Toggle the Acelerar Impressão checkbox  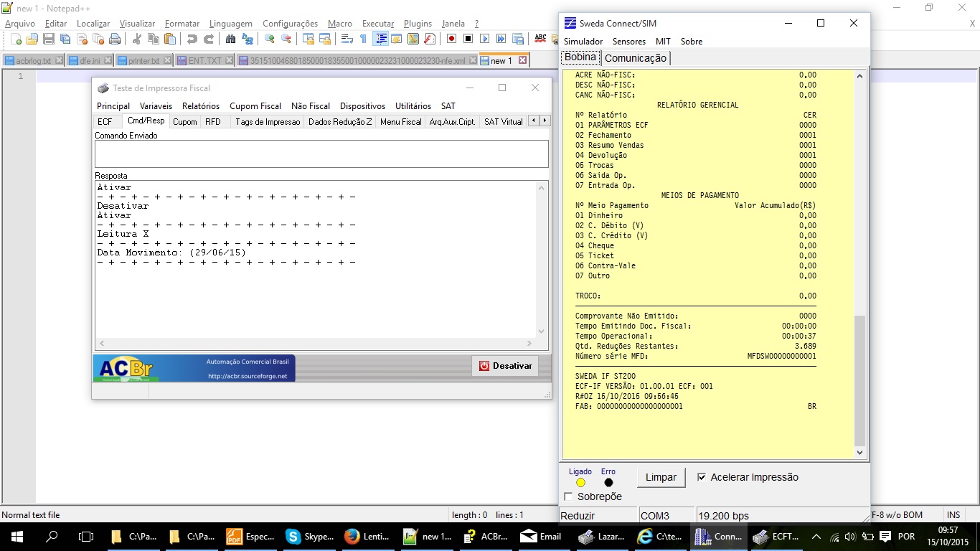(x=702, y=477)
